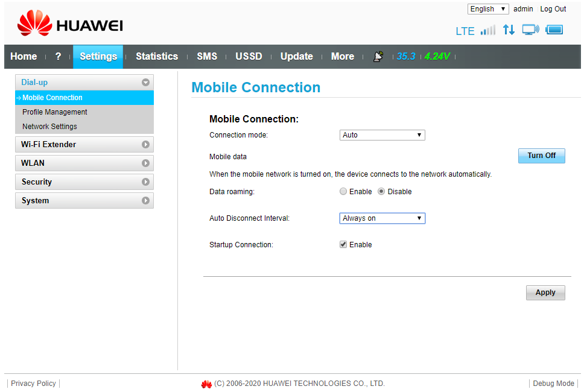Select Mobile Connection in sidebar

pyautogui.click(x=84, y=98)
